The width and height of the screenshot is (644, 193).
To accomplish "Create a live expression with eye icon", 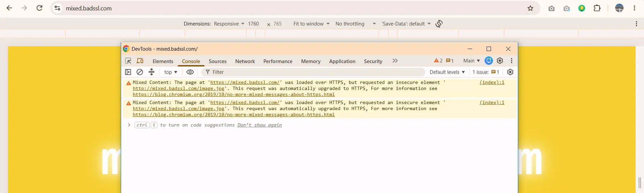I will click(190, 72).
